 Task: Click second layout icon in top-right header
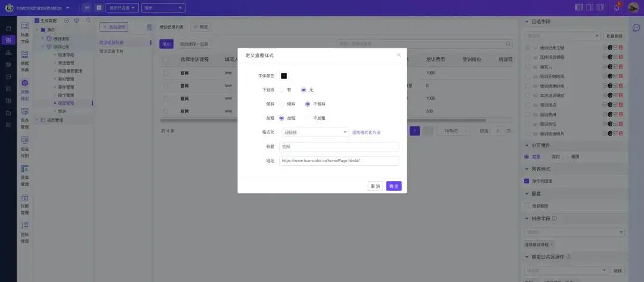[589, 7]
